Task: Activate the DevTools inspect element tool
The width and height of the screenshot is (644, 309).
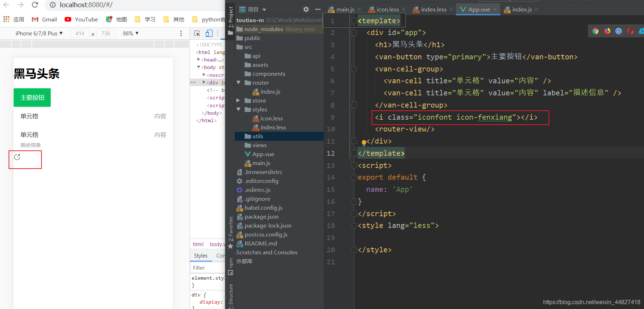Action: click(197, 33)
